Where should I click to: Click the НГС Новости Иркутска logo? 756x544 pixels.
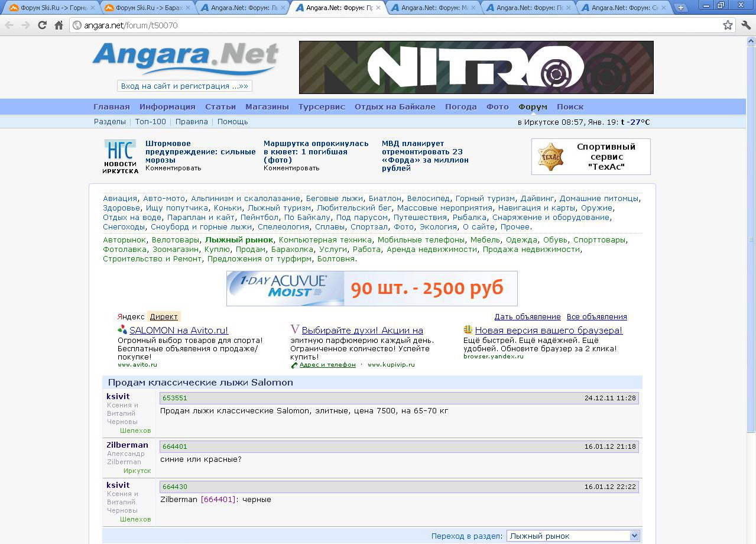pos(120,157)
